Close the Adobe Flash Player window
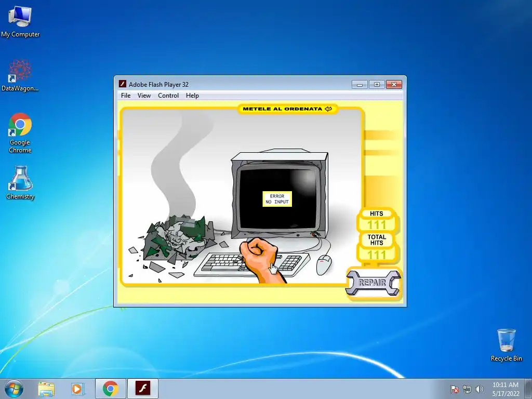Screen dimensions: 532x399 click(x=394, y=85)
